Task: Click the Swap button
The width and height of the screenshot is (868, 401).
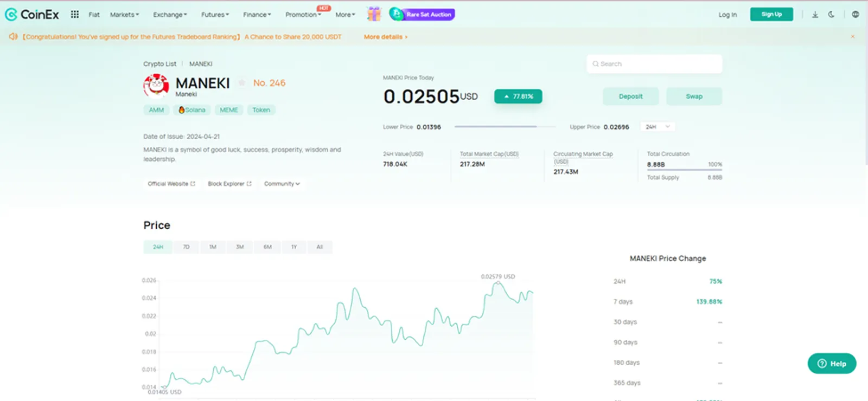Action: [x=694, y=96]
